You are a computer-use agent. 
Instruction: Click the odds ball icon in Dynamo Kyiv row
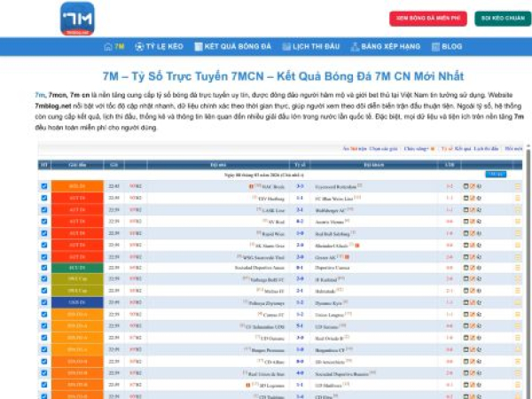(x=479, y=302)
